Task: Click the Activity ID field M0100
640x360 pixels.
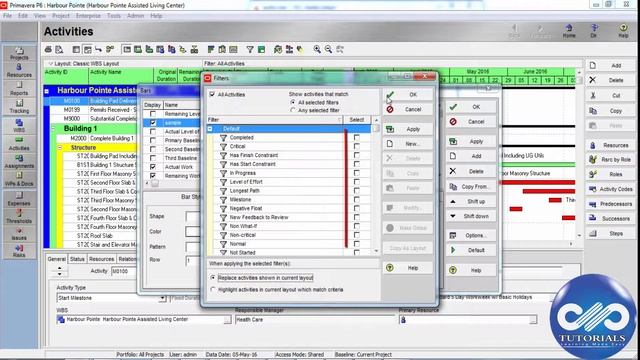Action: [124, 271]
